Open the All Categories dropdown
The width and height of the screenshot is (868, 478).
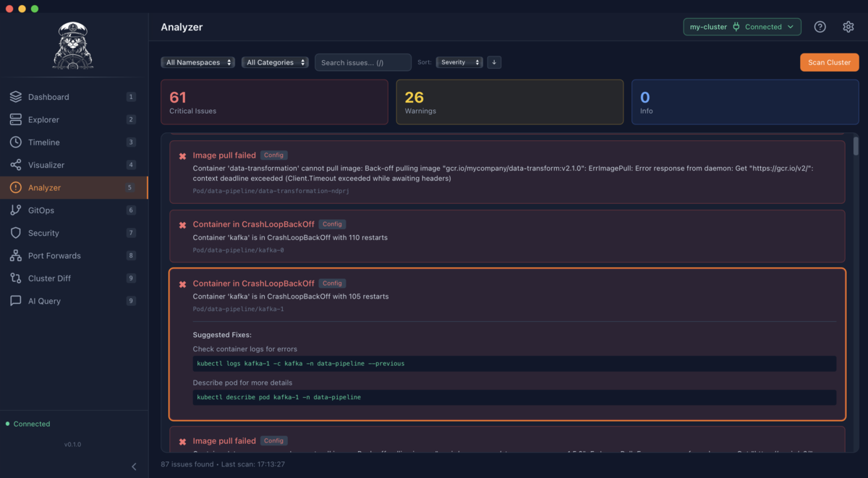(x=275, y=62)
